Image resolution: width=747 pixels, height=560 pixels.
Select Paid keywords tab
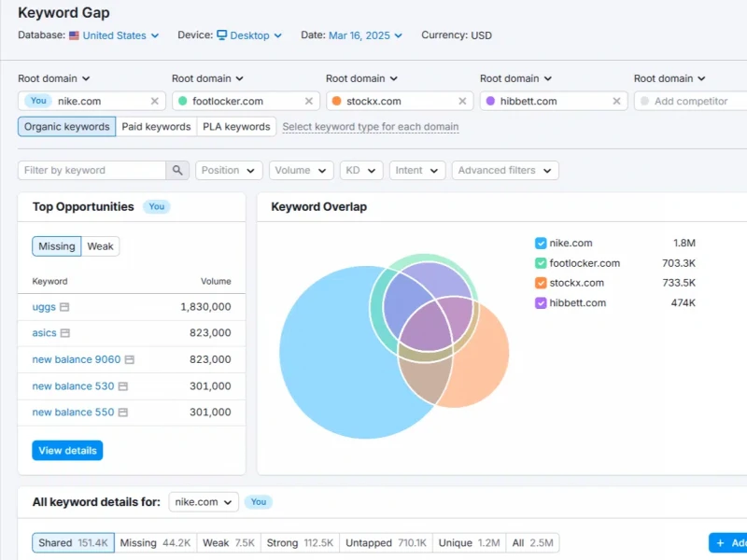156,127
